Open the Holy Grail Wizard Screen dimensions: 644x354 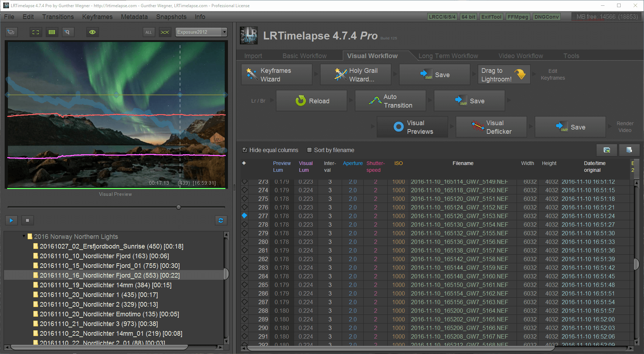pos(355,74)
